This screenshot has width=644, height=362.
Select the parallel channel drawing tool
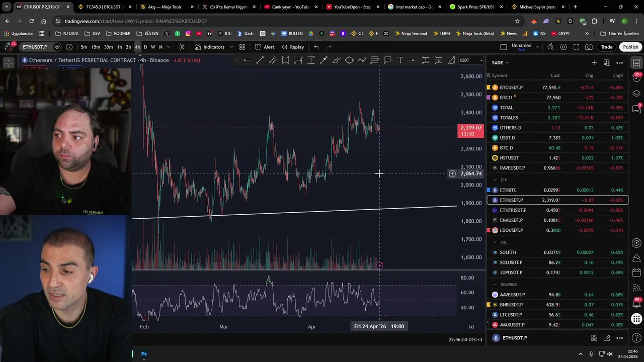(273, 60)
